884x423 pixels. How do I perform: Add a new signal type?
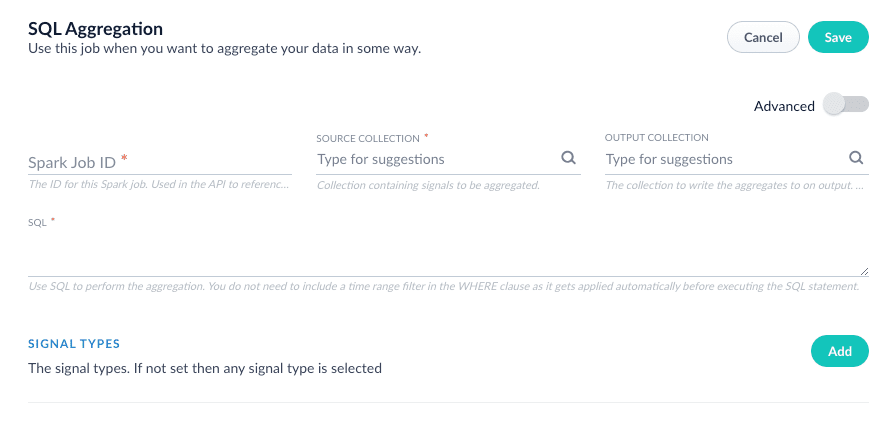pyautogui.click(x=839, y=351)
